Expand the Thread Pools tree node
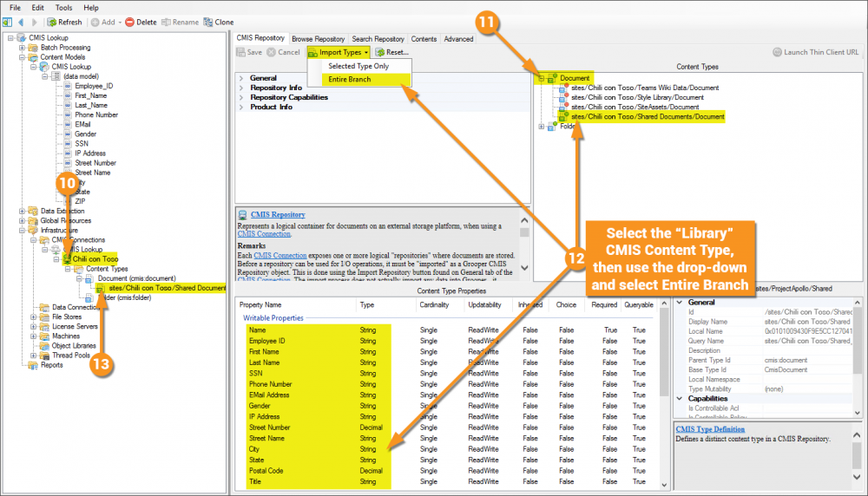 point(34,356)
